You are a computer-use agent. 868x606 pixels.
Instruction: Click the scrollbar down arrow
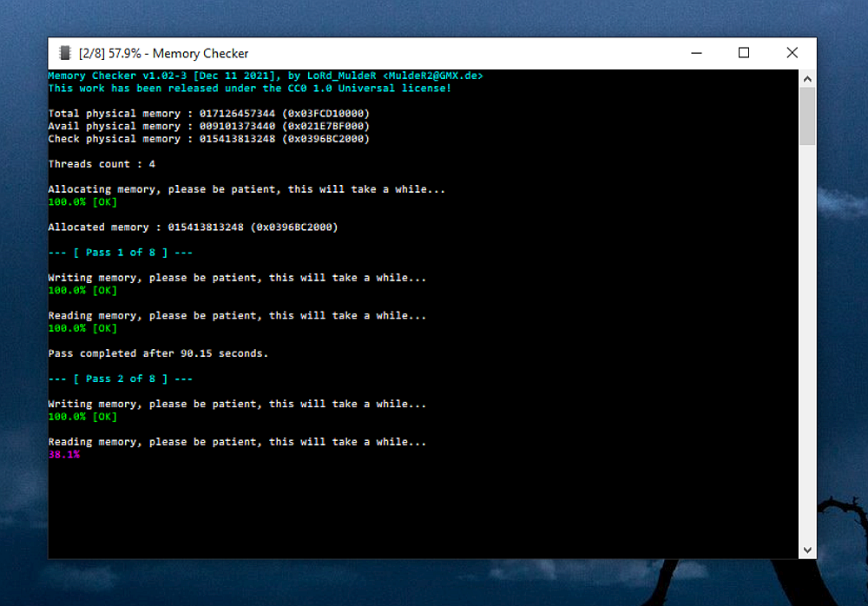(807, 550)
